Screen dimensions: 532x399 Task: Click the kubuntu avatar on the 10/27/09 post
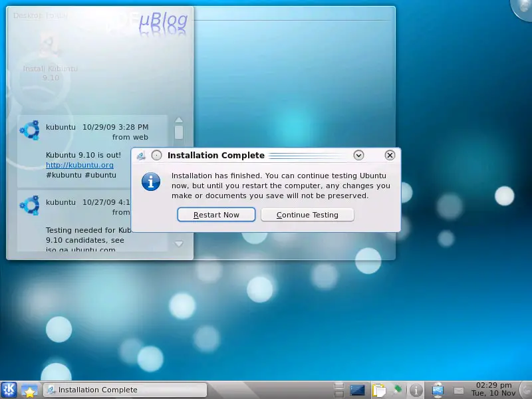pyautogui.click(x=29, y=205)
